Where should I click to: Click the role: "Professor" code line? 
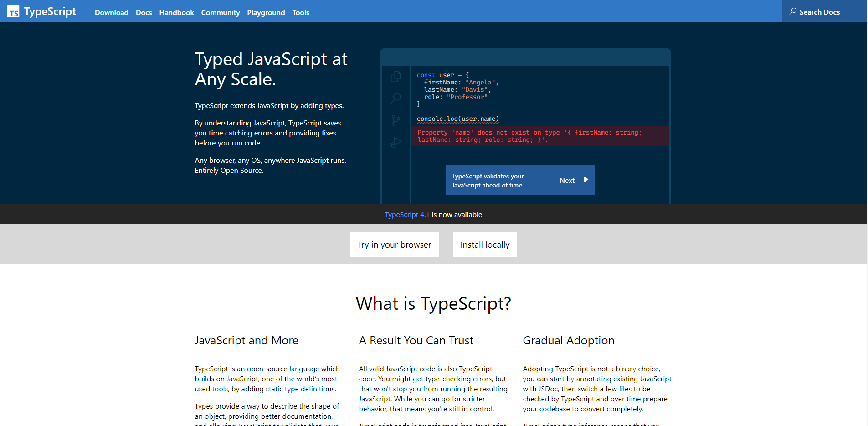click(x=456, y=97)
